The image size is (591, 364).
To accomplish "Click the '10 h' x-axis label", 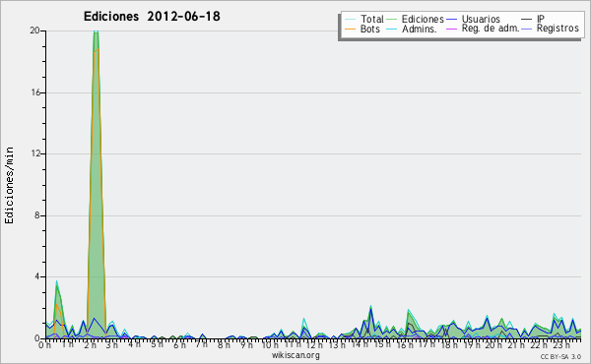I will (x=270, y=345).
